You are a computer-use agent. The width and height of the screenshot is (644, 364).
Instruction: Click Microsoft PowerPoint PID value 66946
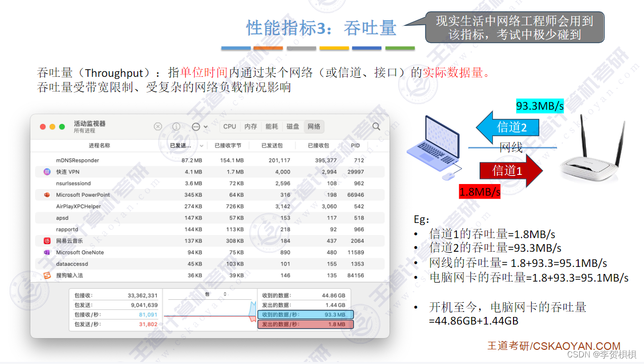point(355,195)
